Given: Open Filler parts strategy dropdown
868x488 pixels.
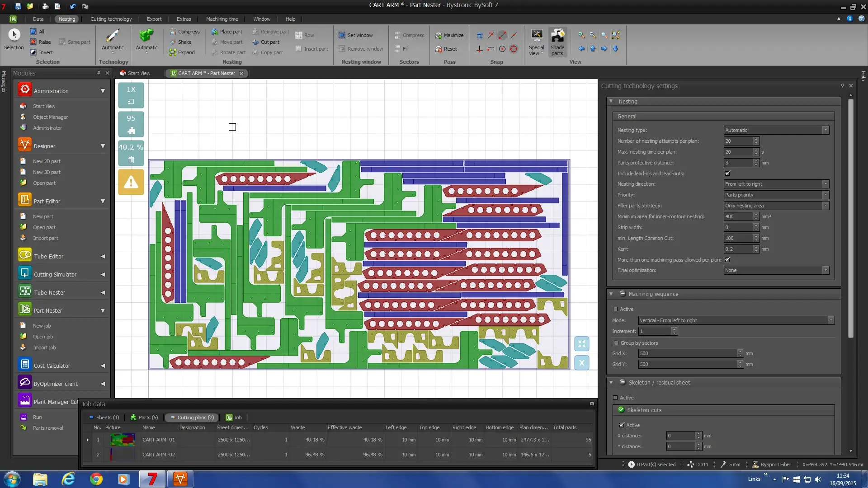Looking at the screenshot, I should pos(776,206).
